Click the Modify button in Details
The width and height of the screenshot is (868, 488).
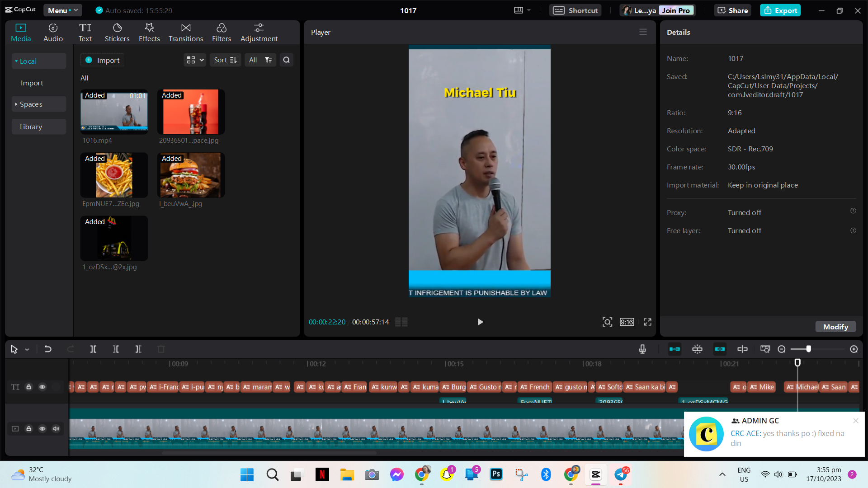click(x=835, y=327)
